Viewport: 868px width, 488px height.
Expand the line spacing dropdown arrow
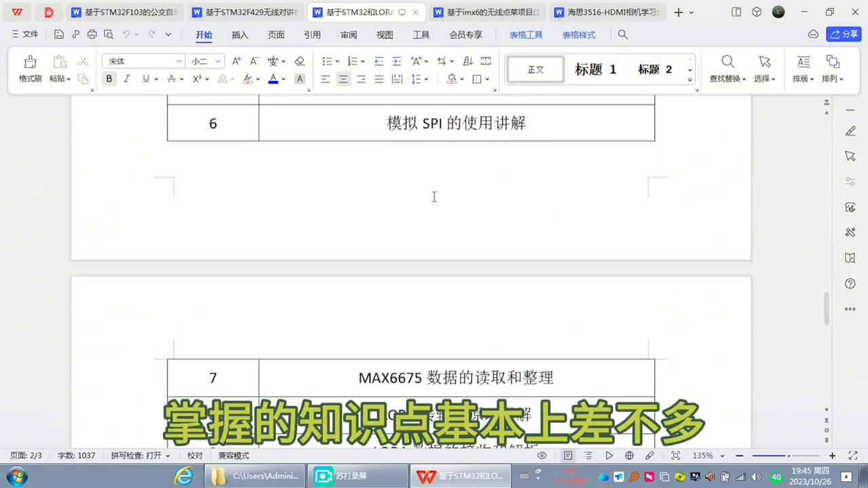[x=426, y=79]
